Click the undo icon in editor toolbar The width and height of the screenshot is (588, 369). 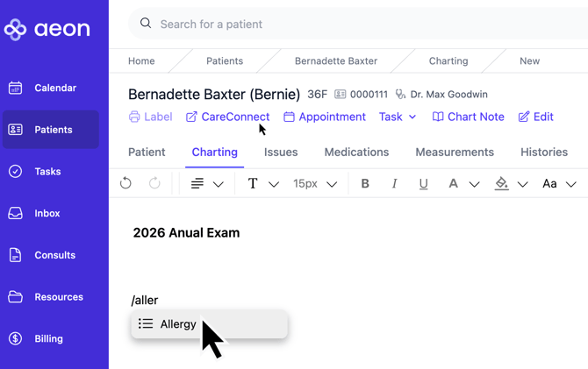coord(125,183)
